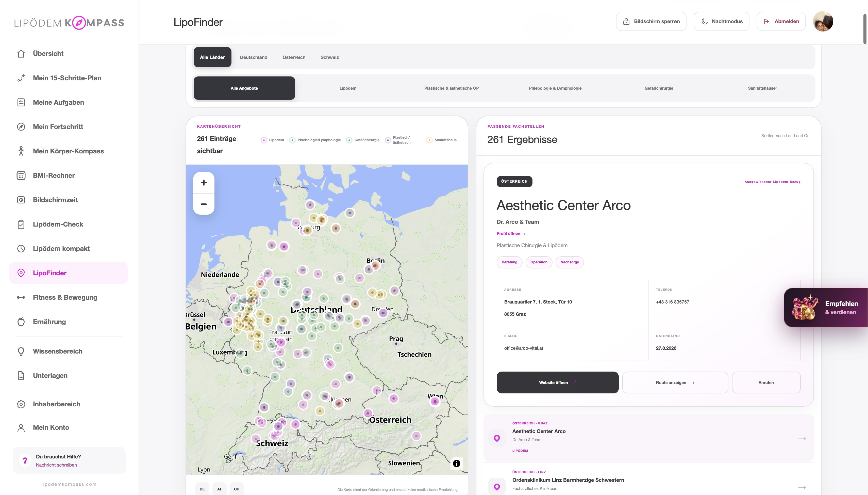Screen dimensions: 868x495
Task: Open Meine Aufgaben checklist icon
Action: click(21, 102)
